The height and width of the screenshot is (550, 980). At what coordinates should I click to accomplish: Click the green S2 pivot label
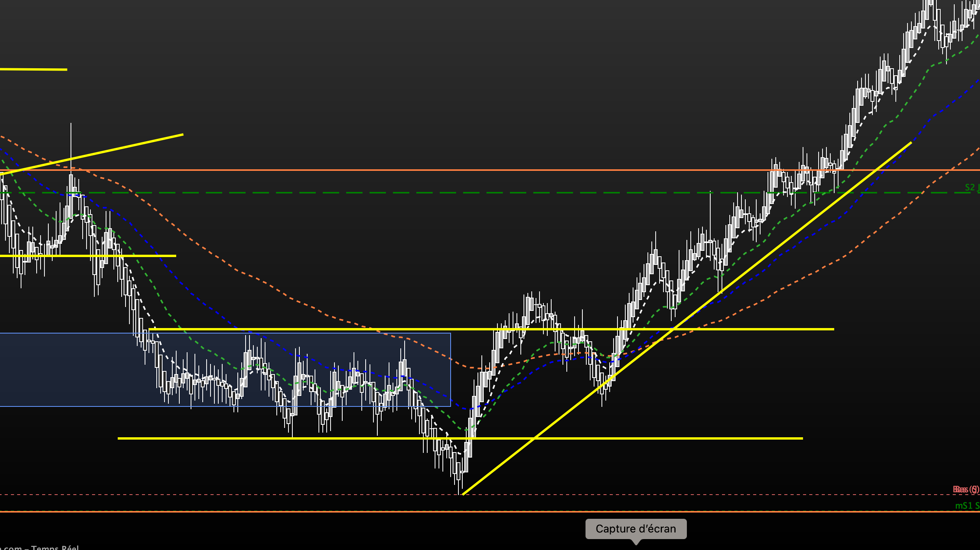point(971,187)
